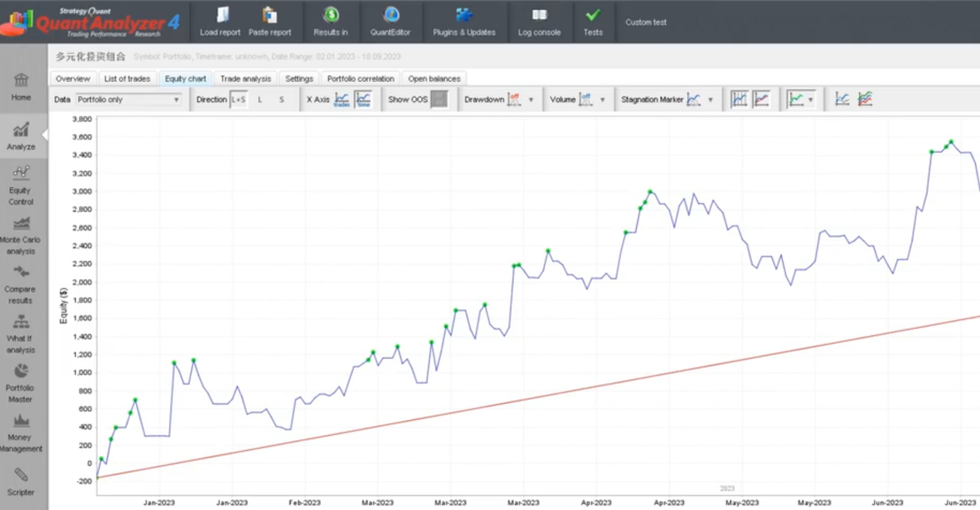Open the Scripter tool

click(x=21, y=482)
